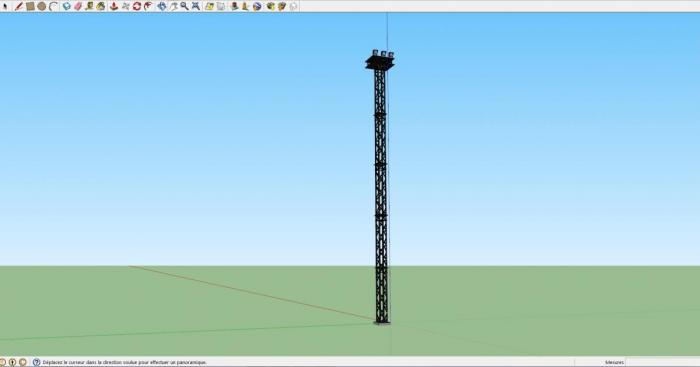The image size is (700, 367).
Task: Click the third round status bar icon
Action: [23, 362]
